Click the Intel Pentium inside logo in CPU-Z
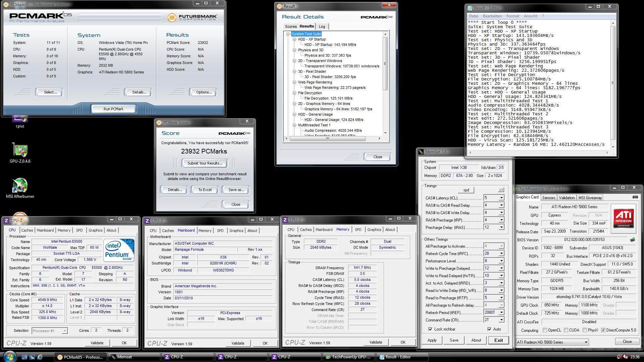Image resolution: width=644 pixels, height=362 pixels. point(119,250)
